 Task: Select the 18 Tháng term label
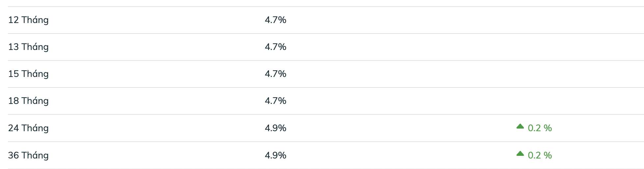pos(28,101)
